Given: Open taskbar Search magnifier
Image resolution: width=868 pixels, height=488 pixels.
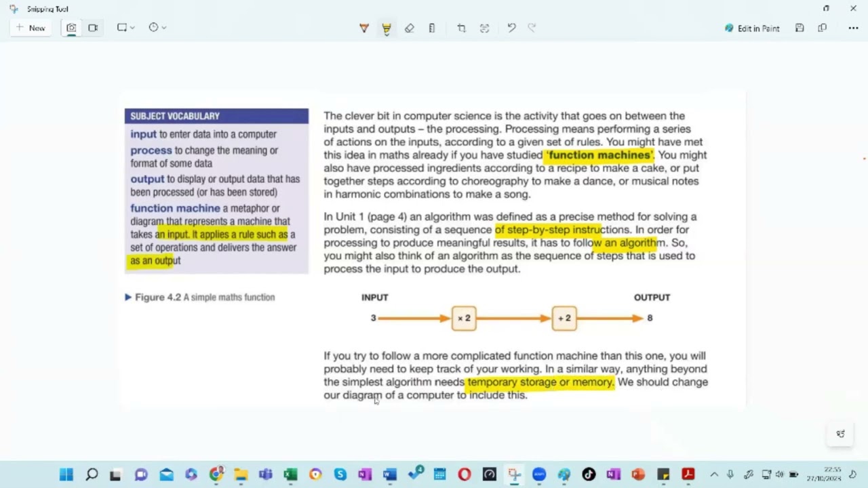Looking at the screenshot, I should pyautogui.click(x=92, y=474).
